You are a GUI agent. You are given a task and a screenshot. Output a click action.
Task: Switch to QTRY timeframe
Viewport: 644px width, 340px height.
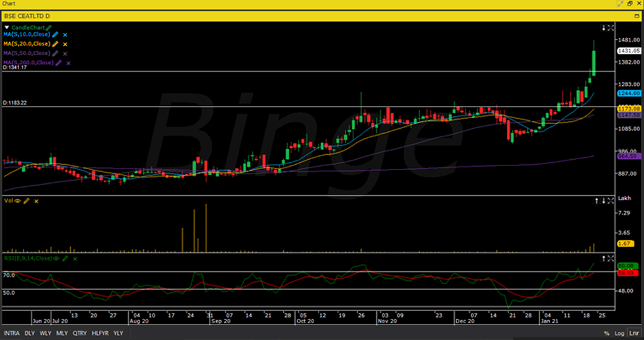(80, 333)
